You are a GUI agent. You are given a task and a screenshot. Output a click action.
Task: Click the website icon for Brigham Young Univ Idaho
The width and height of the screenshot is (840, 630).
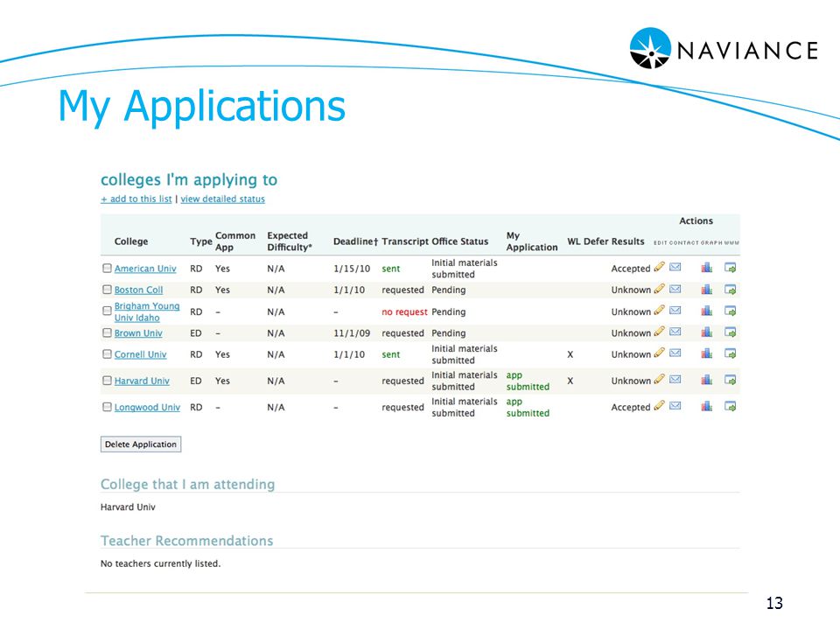[x=730, y=311]
